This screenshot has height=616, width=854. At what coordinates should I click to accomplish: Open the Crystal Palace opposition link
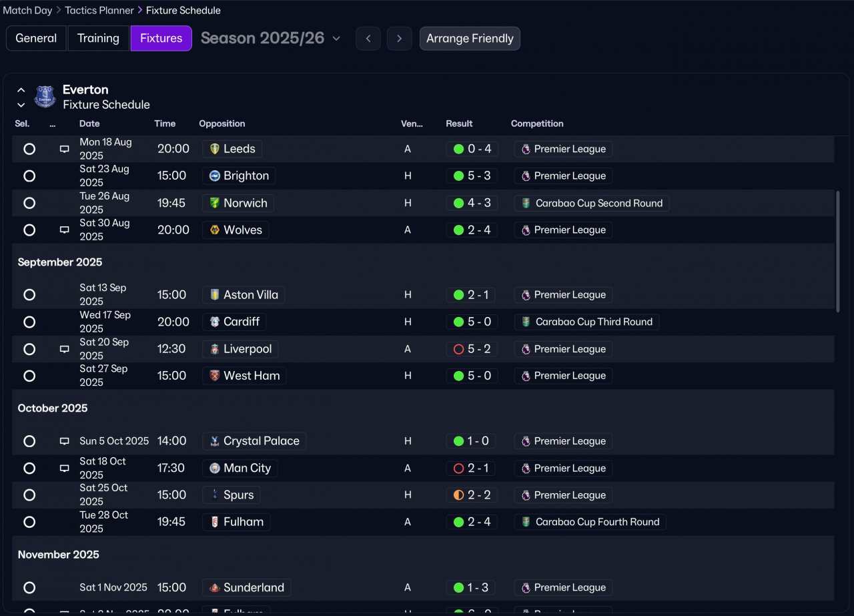click(254, 441)
